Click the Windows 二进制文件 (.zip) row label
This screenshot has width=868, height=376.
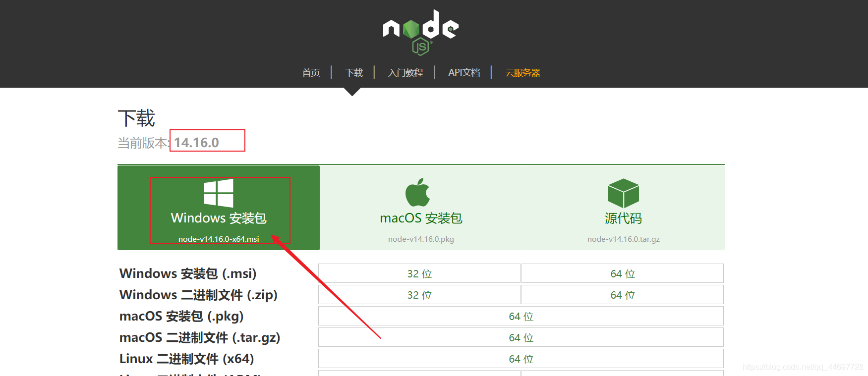click(x=198, y=295)
